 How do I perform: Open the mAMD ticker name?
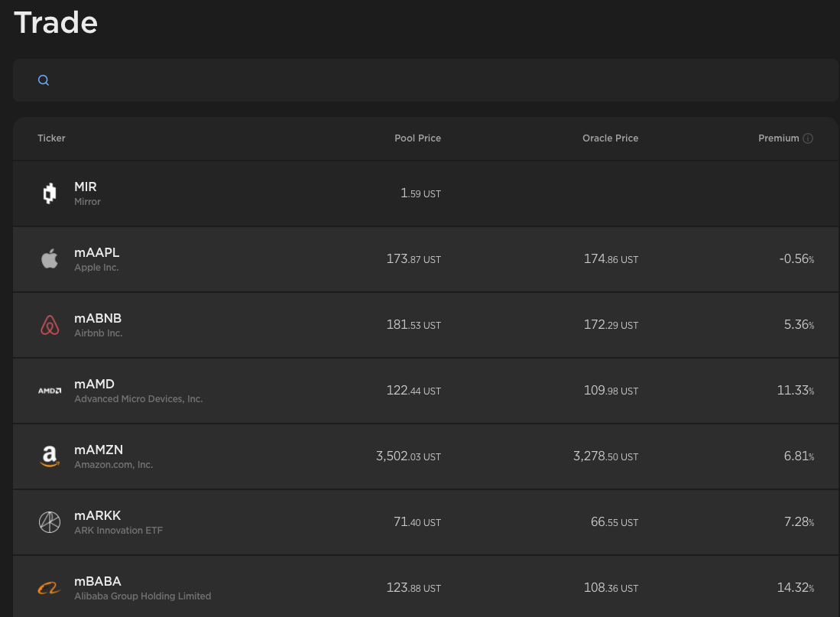point(94,385)
